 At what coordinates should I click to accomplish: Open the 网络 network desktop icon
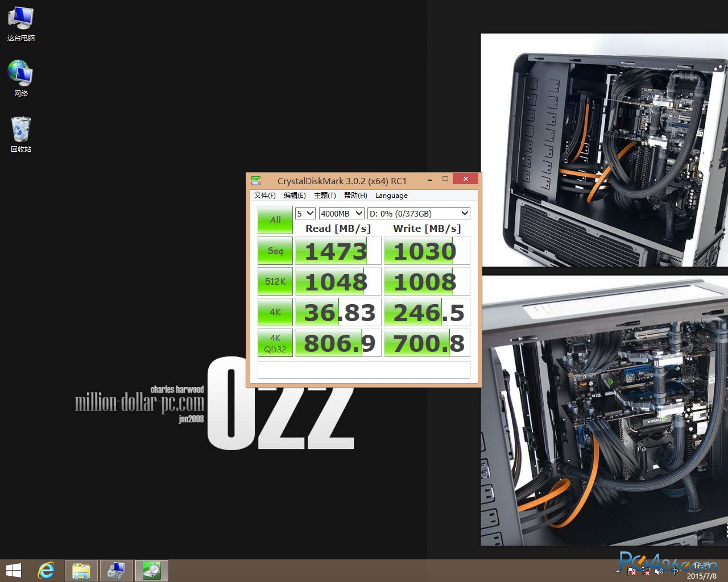pos(21,78)
